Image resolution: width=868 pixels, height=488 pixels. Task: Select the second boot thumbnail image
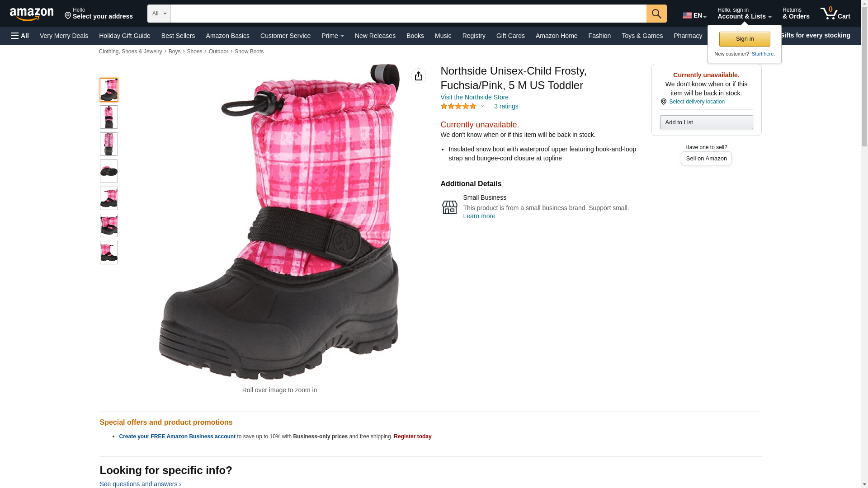point(109,117)
